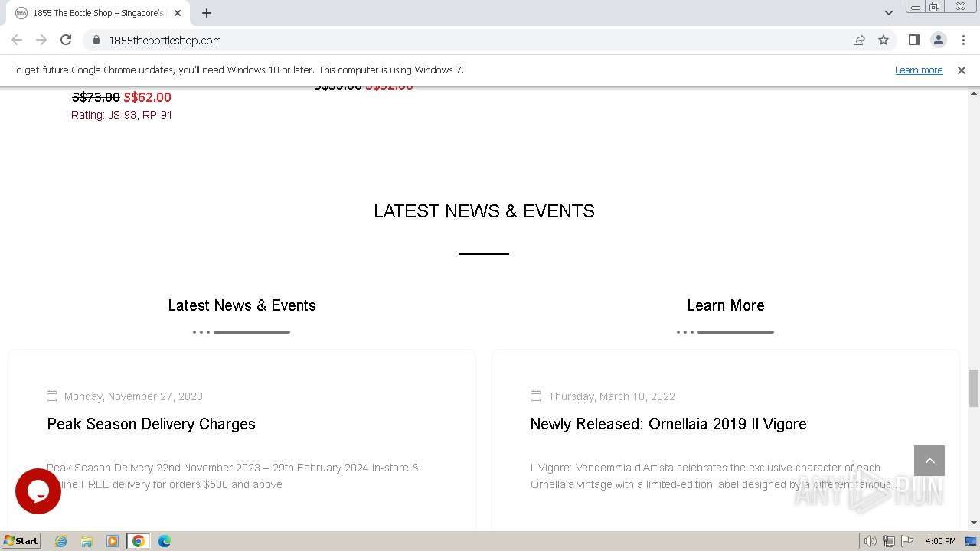
Task: Bookmark this page with the star icon
Action: pos(884,40)
